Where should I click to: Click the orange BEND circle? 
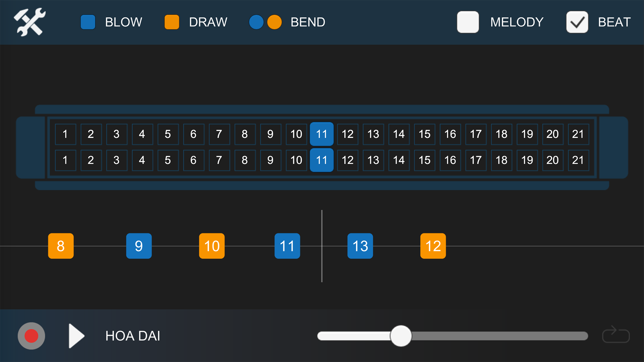click(x=274, y=22)
